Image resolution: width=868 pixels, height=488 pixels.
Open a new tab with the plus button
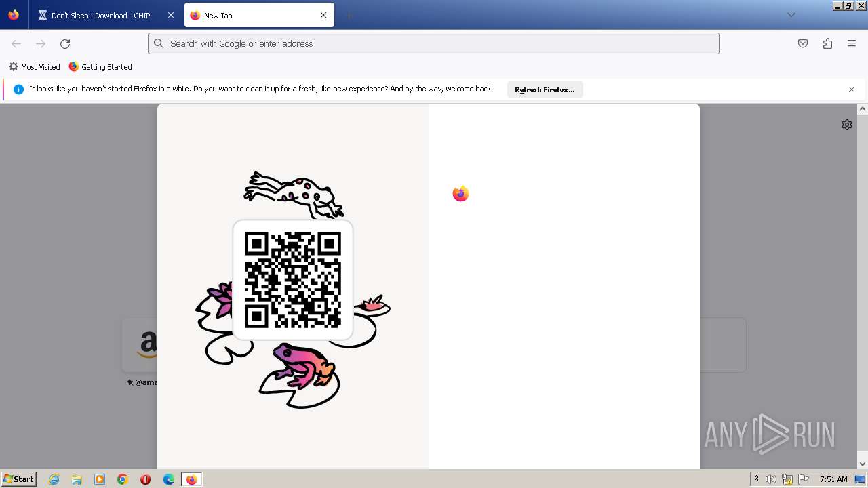pos(349,15)
